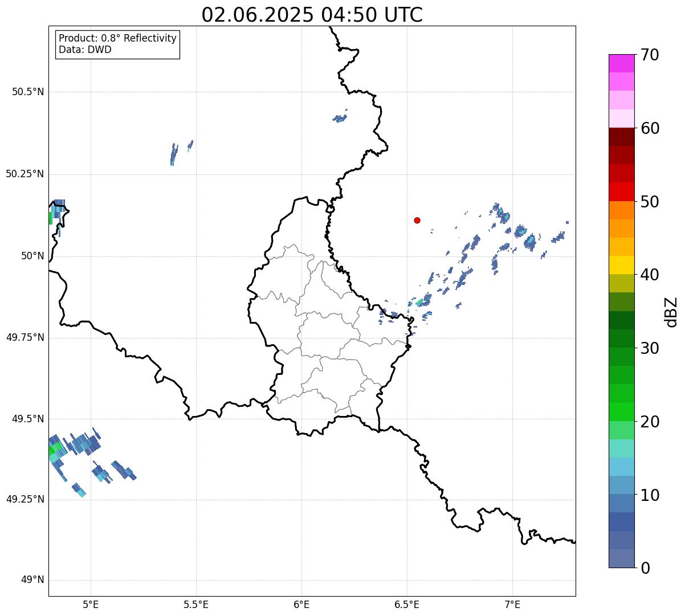This screenshot has height=616, width=685.
Task: Click the '50.25°N' latitude label
Action: coord(25,174)
